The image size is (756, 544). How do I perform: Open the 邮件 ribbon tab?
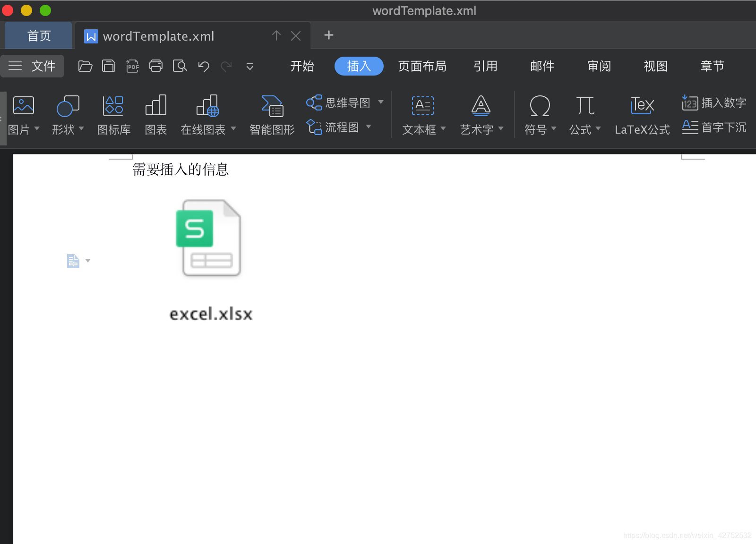[542, 66]
